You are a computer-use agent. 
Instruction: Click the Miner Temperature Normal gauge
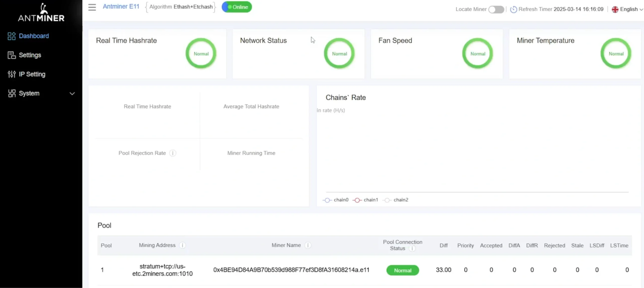(616, 53)
